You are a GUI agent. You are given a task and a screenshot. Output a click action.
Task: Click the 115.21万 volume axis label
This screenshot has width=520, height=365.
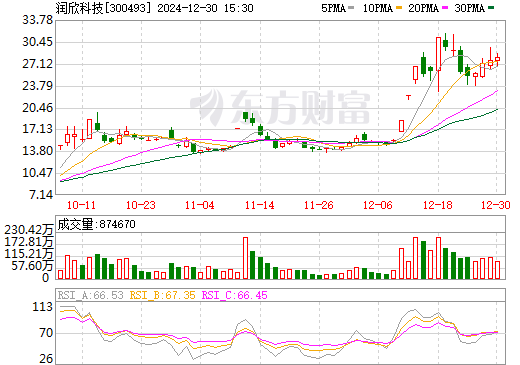pos(29,254)
